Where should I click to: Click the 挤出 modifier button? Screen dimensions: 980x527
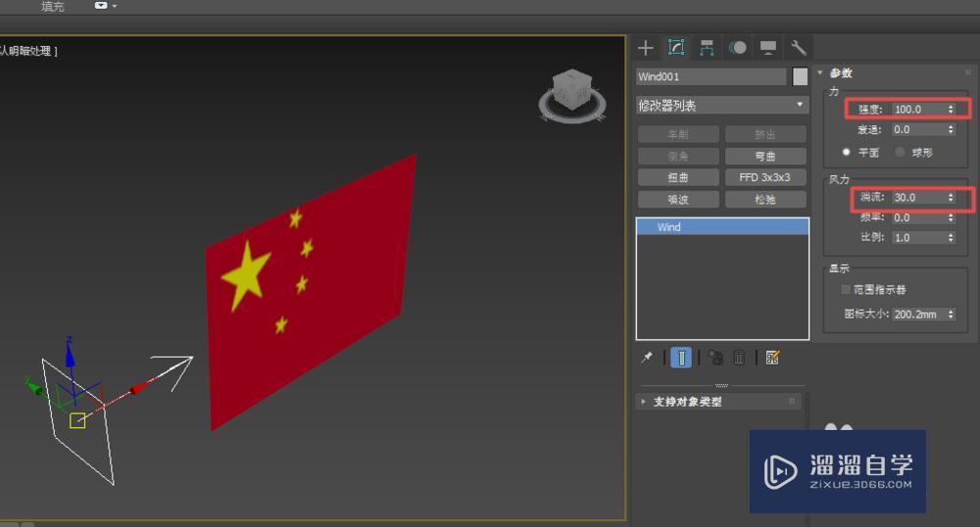pyautogui.click(x=765, y=134)
